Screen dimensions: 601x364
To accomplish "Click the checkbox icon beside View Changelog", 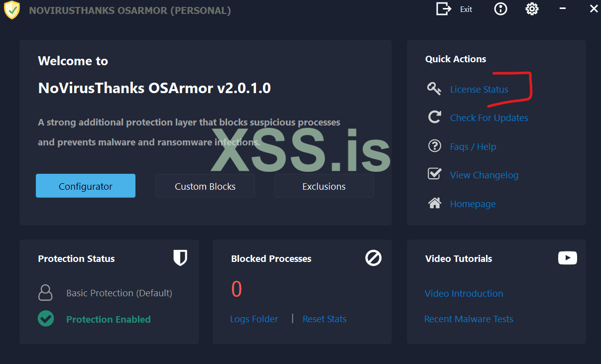I will (435, 174).
